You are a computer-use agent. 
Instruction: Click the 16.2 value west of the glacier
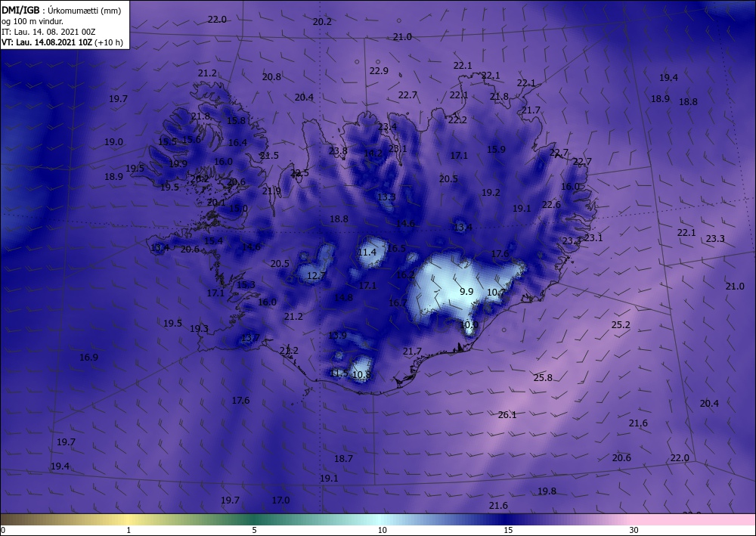[405, 274]
